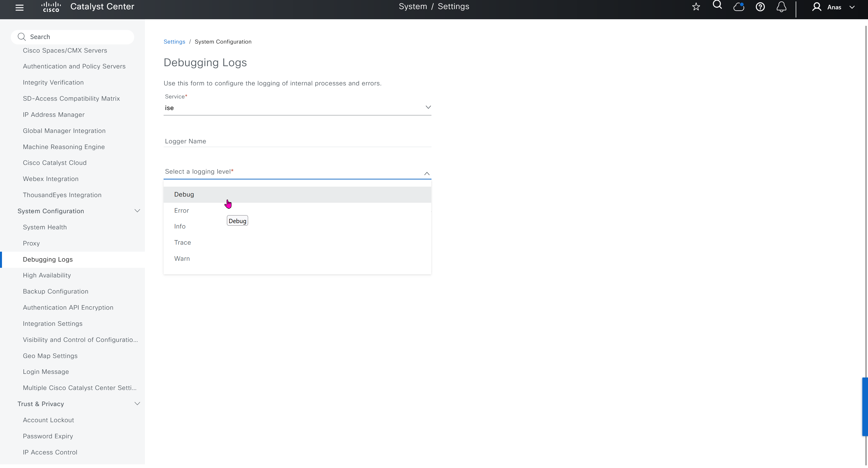868x468 pixels.
Task: Collapse the Trust & Privacy section
Action: (137, 404)
